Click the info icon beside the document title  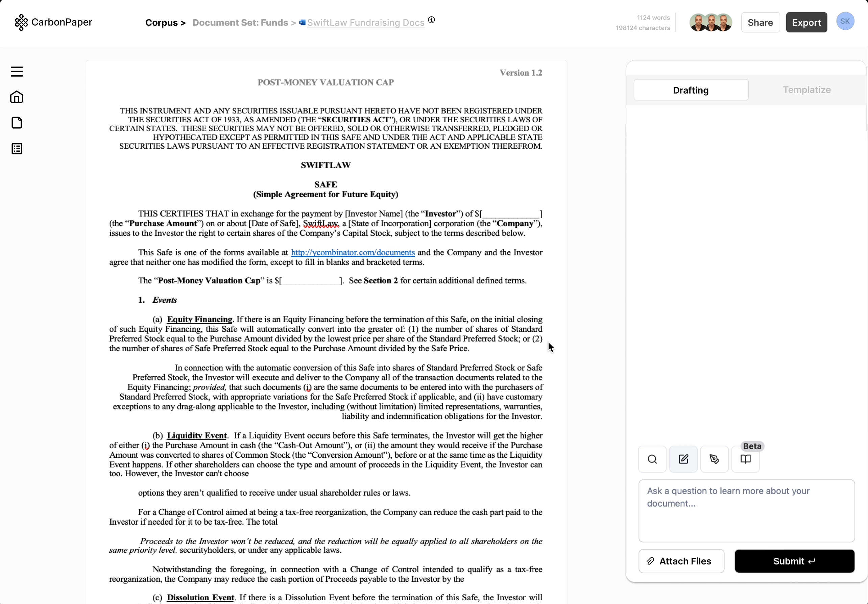[x=431, y=20]
